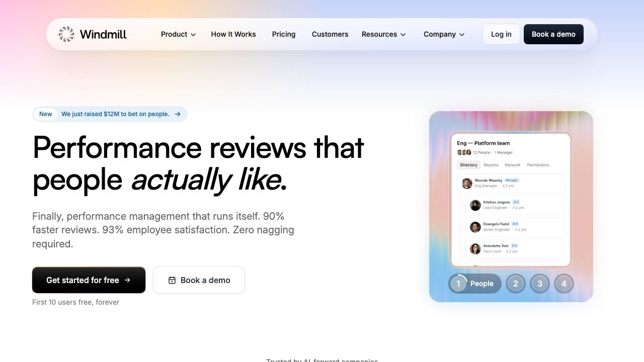The height and width of the screenshot is (362, 644).
Task: Click the "Tech Lead" role text
Action: [x=492, y=251]
